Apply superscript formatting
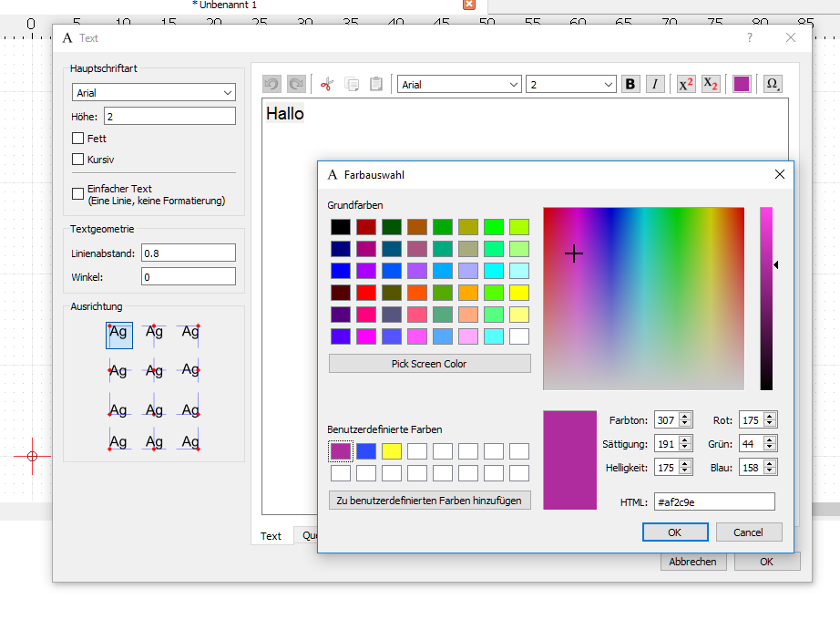 (x=686, y=84)
